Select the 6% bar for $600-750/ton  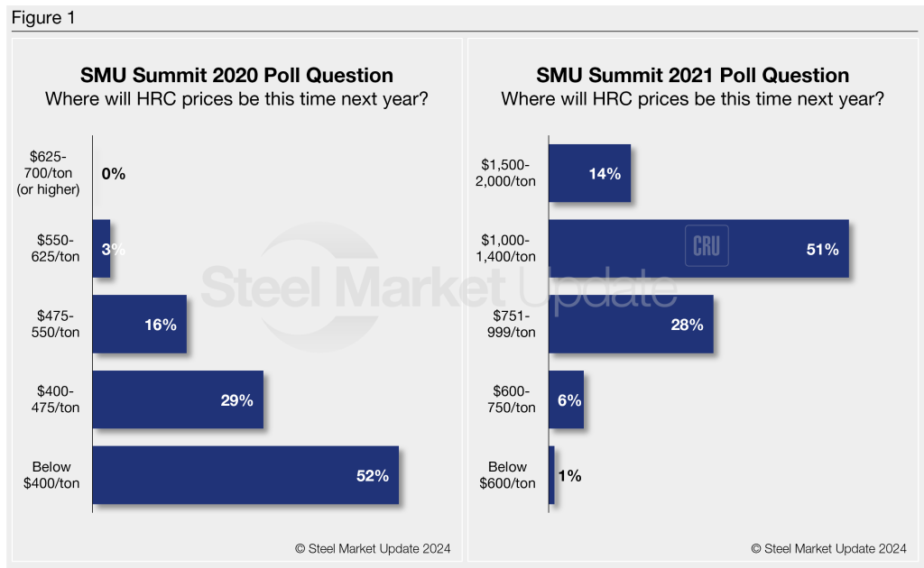pyautogui.click(x=566, y=399)
